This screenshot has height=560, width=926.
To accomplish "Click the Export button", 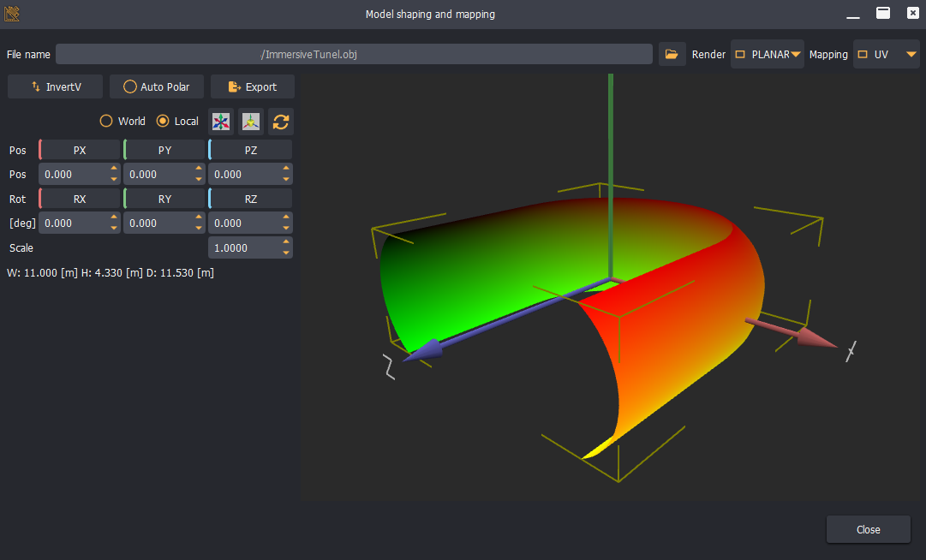I will (x=252, y=86).
